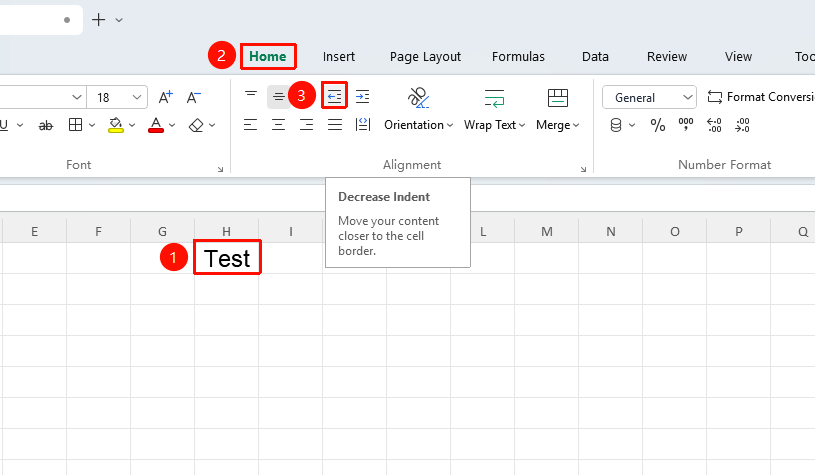Open the borders dropdown arrow

click(92, 125)
